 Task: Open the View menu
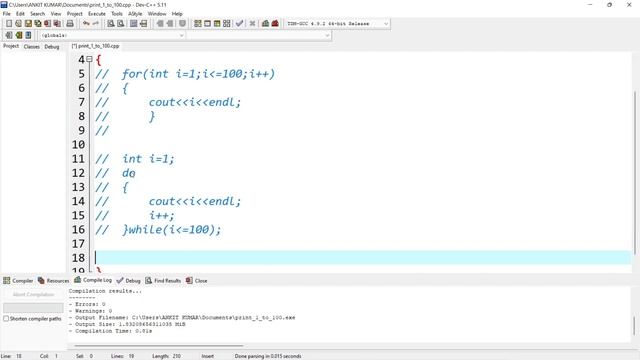[x=56, y=13]
